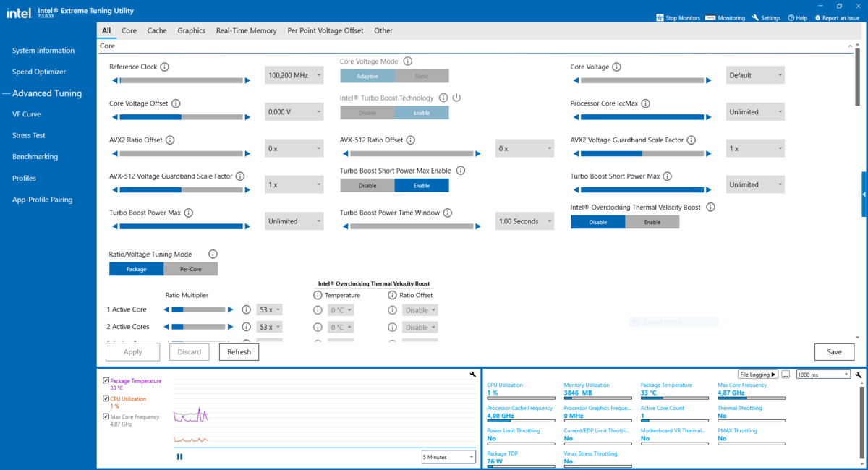Image resolution: width=868 pixels, height=470 pixels.
Task: Collapse the Core section
Action: pyautogui.click(x=850, y=46)
